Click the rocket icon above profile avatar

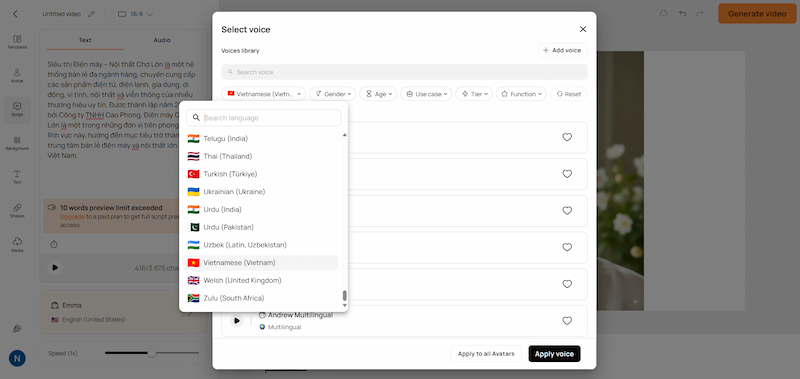(x=17, y=329)
